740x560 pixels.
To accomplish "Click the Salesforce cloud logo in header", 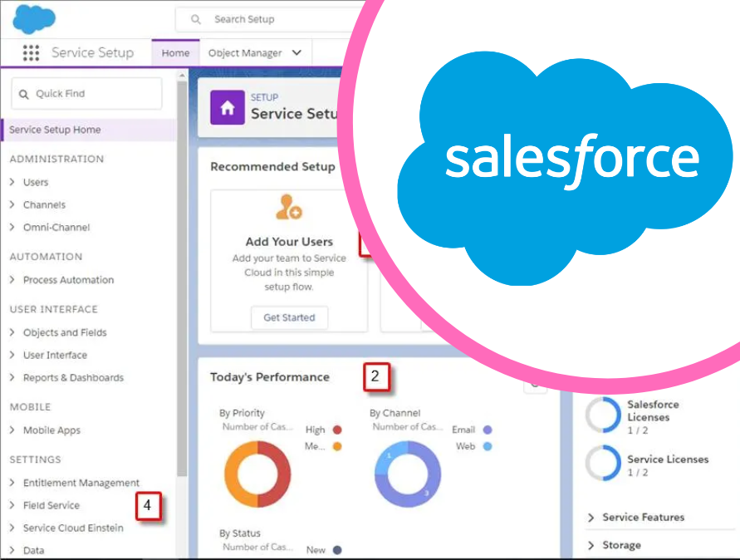I will coord(34,19).
